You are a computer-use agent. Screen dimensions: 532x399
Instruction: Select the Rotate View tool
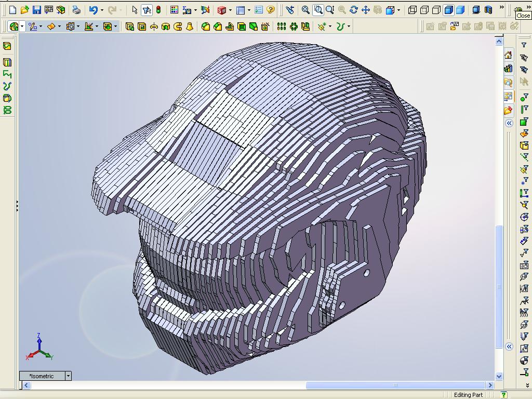[353, 10]
